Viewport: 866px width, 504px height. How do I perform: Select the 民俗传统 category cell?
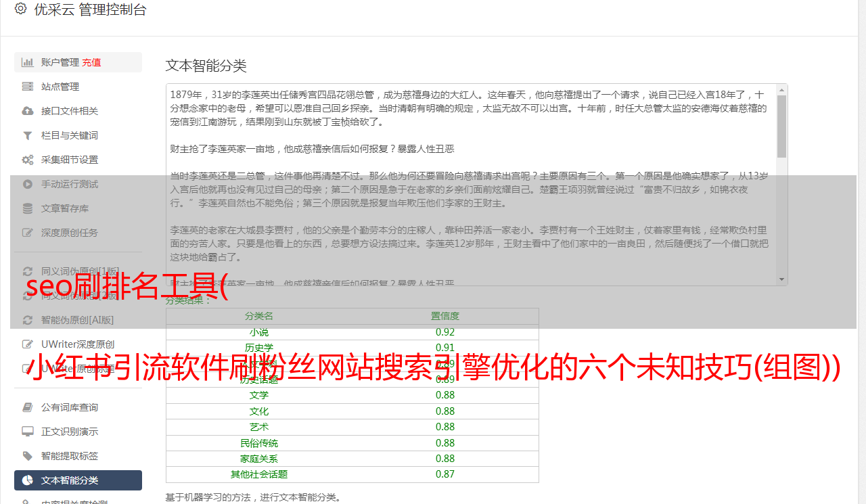259,443
